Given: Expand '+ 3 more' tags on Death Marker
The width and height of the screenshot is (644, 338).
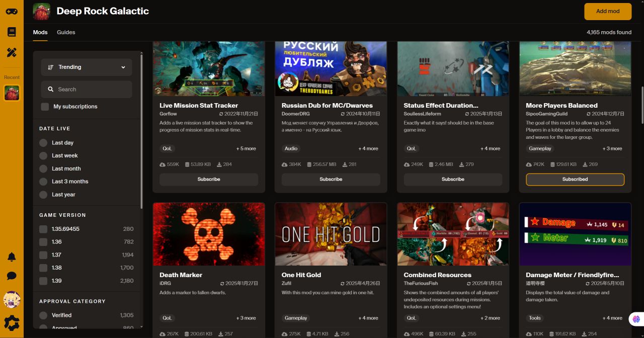Looking at the screenshot, I should click(246, 318).
